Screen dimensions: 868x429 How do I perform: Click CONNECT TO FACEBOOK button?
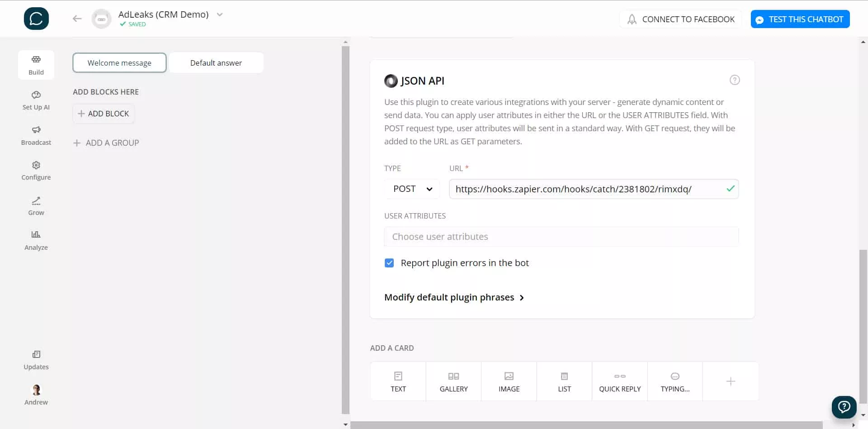point(680,19)
